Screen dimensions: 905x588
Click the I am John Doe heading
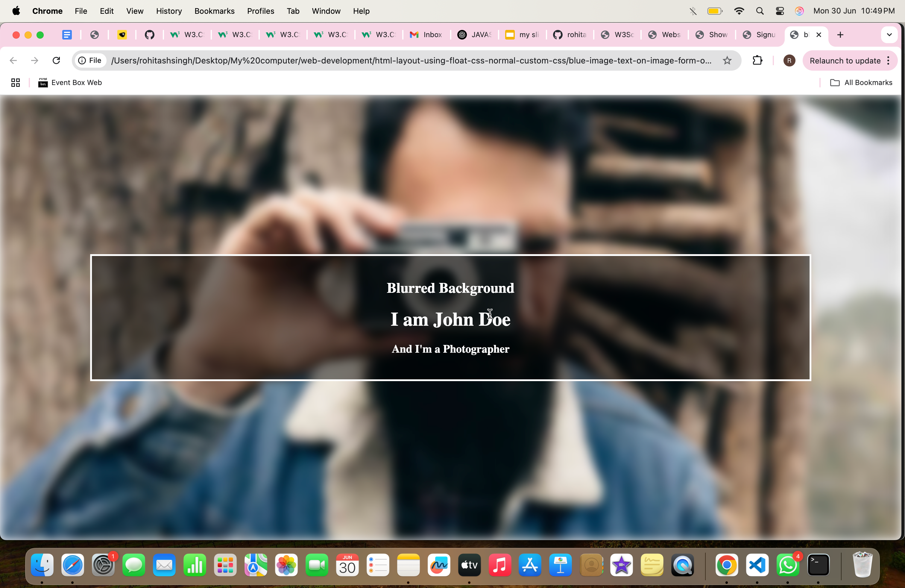click(450, 319)
